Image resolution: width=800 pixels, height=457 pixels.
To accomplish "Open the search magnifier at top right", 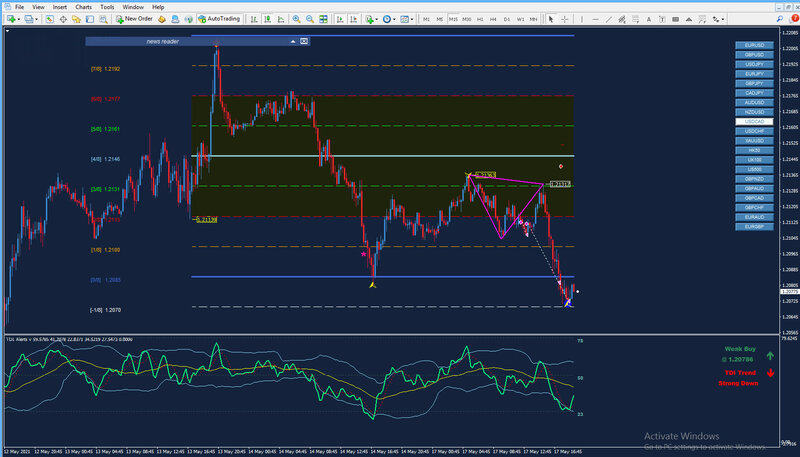I will pyautogui.click(x=780, y=19).
